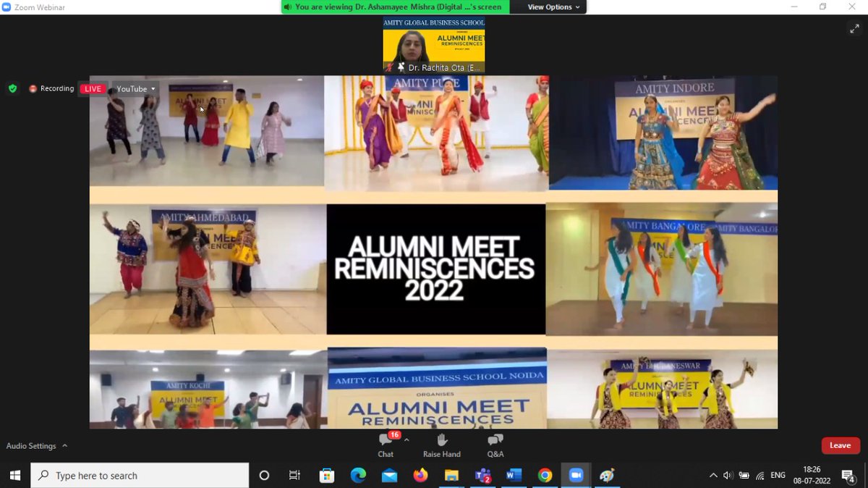Image resolution: width=868 pixels, height=488 pixels.
Task: Open the Mail app on the taskbar
Action: (x=389, y=475)
